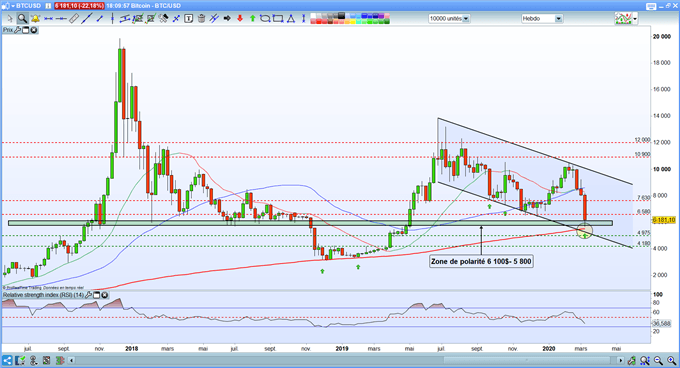
Task: Choose the vertical line tool
Action: click(x=112, y=19)
